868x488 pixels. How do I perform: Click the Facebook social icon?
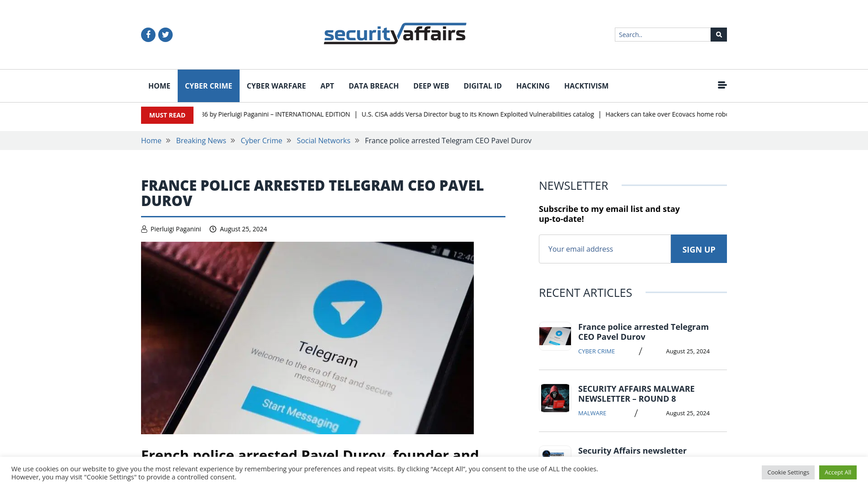pyautogui.click(x=148, y=34)
